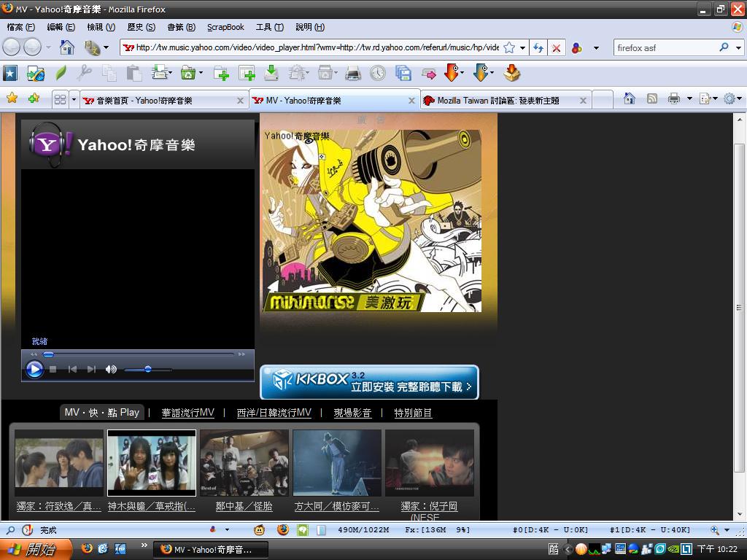Click the monkey face status bar icon
Image resolution: width=747 pixels, height=560 pixels.
[x=259, y=529]
